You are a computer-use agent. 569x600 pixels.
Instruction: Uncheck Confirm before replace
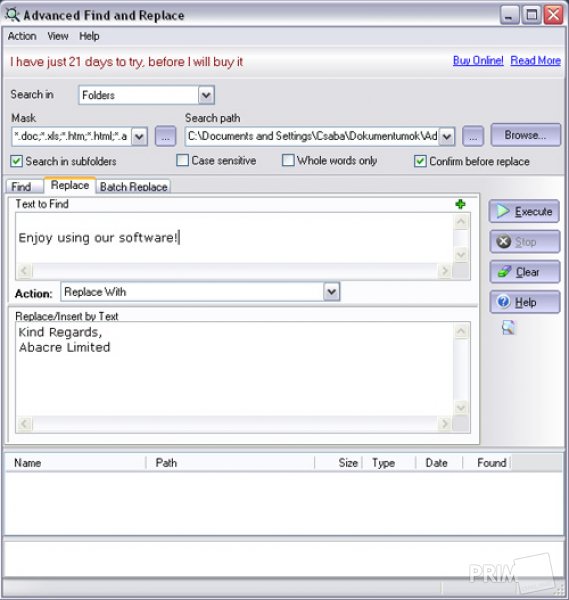[420, 161]
